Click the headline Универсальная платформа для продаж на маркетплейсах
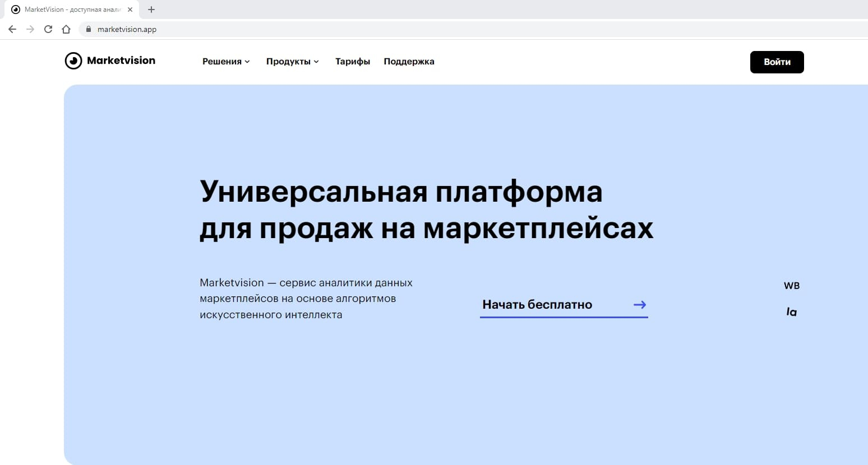 point(427,210)
